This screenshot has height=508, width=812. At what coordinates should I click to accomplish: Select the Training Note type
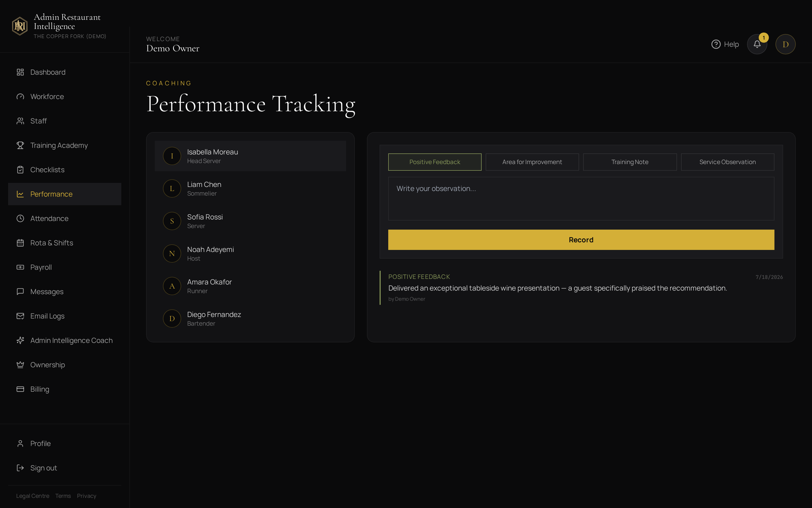coord(630,162)
